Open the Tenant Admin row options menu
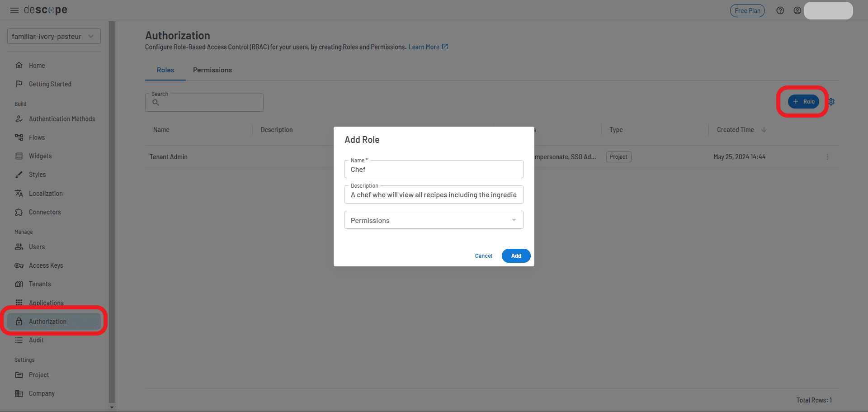This screenshot has width=868, height=412. 828,157
